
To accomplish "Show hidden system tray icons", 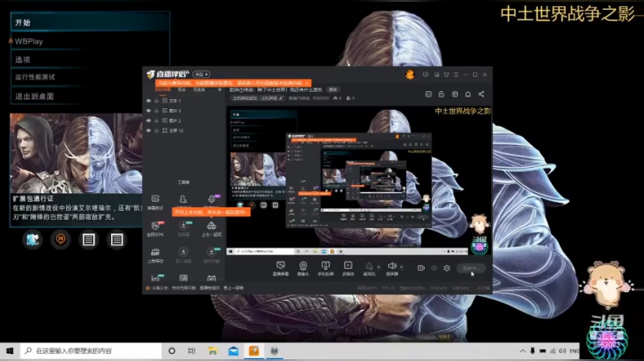I will (x=522, y=351).
